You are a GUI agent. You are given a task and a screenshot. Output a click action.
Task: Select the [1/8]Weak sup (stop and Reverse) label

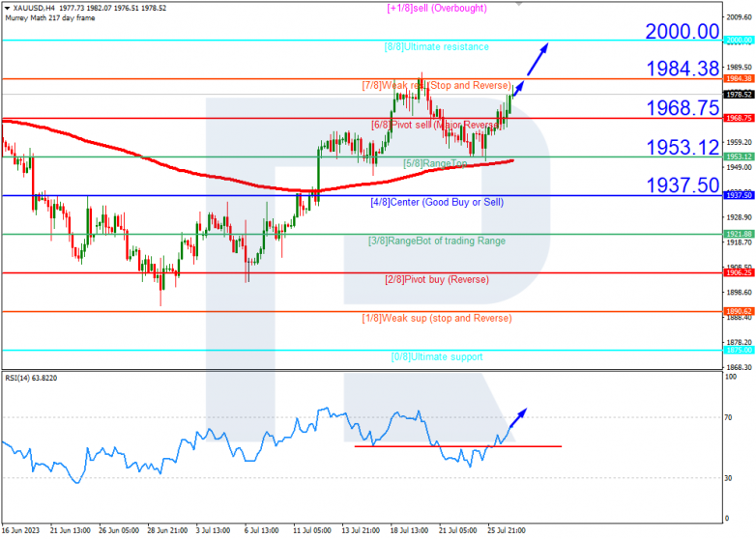tap(437, 318)
